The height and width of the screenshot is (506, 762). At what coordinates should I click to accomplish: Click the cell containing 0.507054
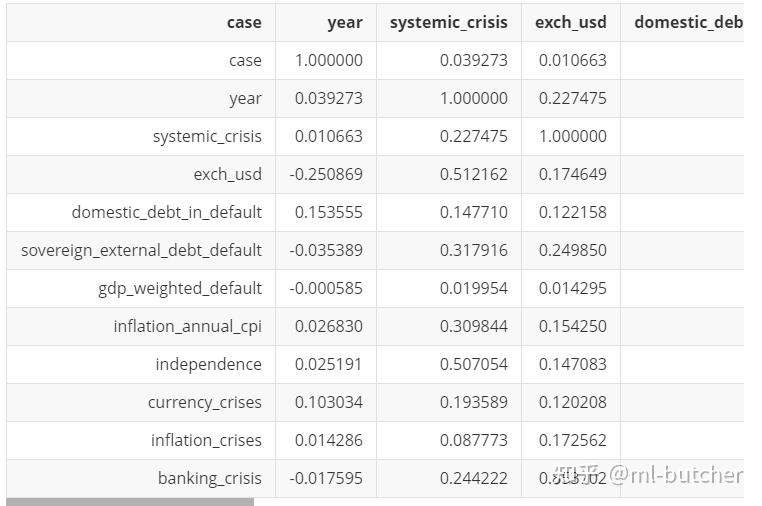click(473, 364)
